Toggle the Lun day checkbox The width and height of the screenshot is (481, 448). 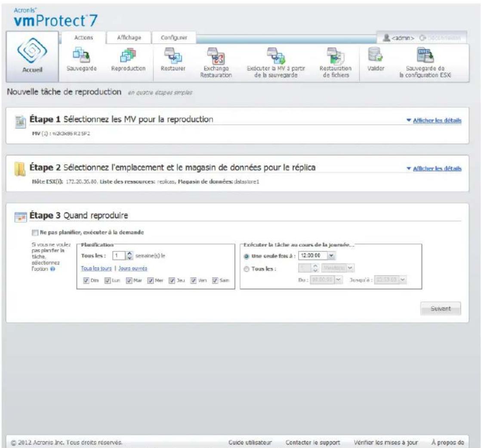coord(108,280)
